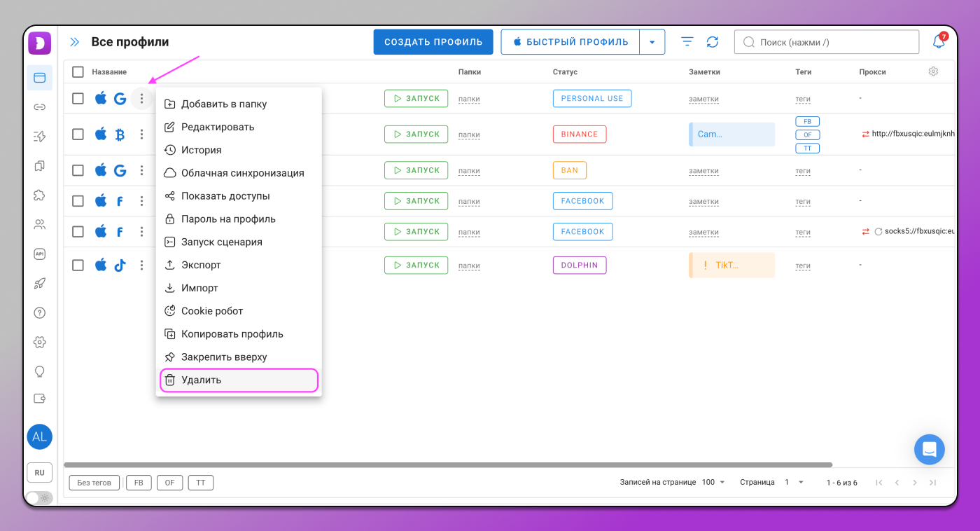Open the support chat widget
The height and width of the screenshot is (531, 980).
(929, 449)
